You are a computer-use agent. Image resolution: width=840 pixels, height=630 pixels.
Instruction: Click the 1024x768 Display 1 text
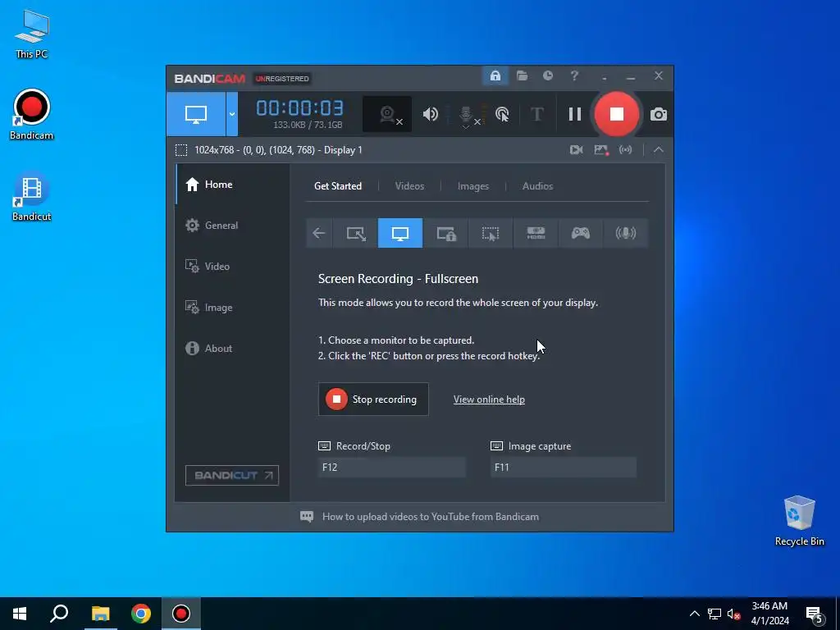click(x=278, y=150)
